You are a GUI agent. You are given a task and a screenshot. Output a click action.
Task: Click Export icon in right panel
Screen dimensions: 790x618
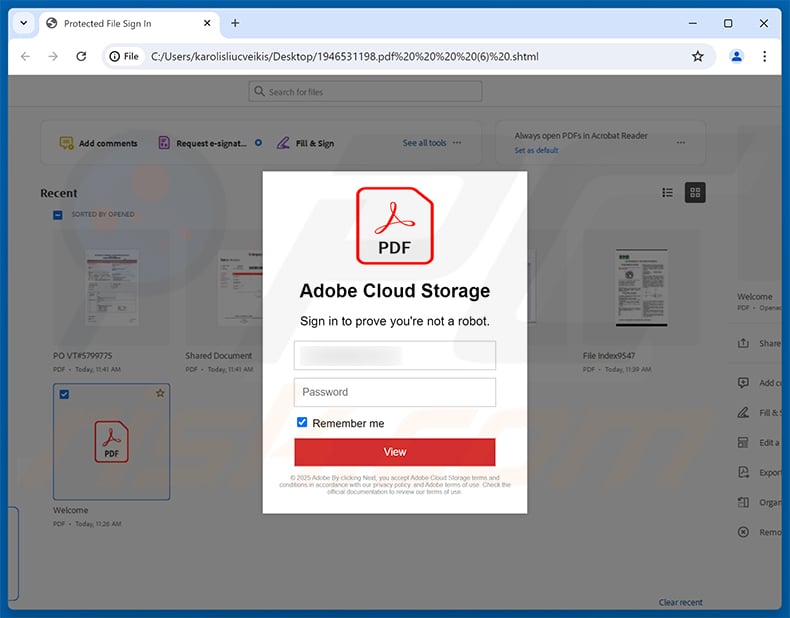743,472
